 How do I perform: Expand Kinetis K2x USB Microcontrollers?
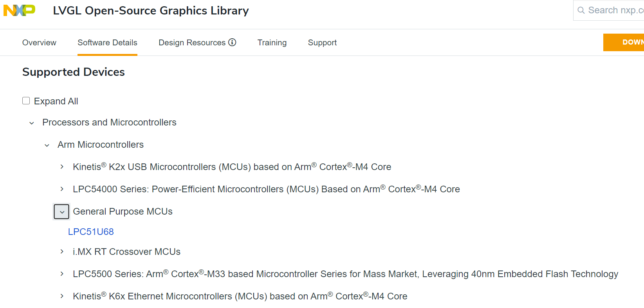62,167
